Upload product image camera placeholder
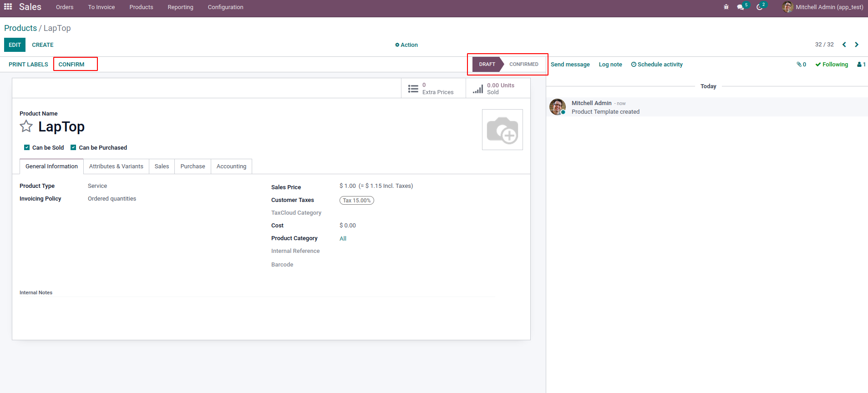This screenshot has height=393, width=868. point(503,130)
